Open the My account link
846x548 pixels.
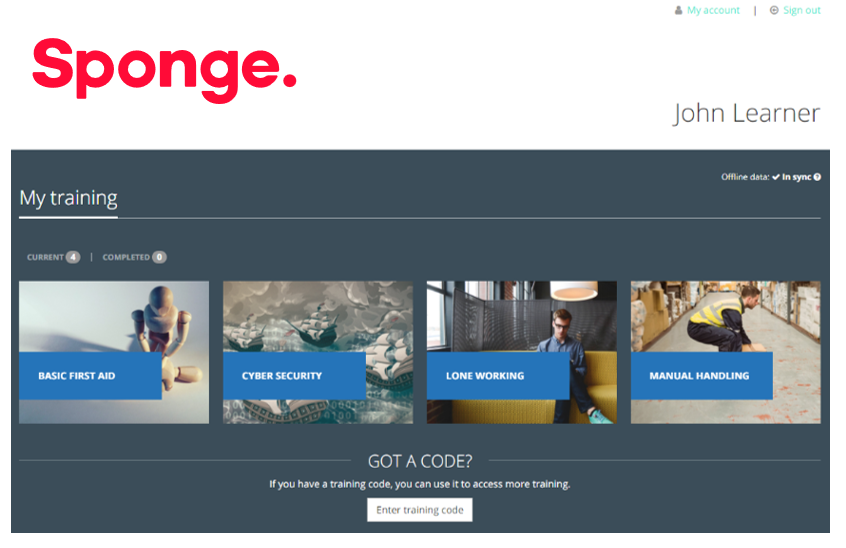[x=713, y=10]
